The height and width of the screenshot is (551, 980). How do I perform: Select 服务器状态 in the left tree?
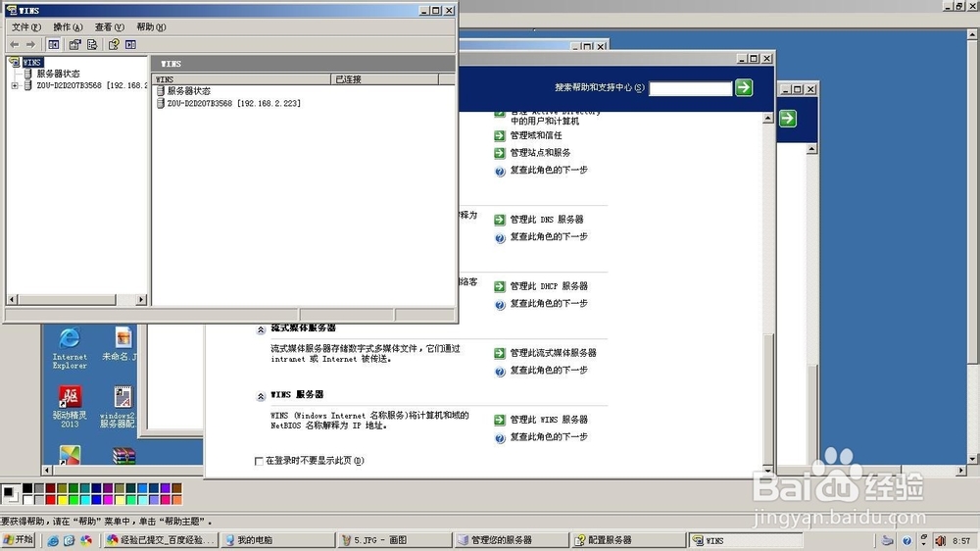[x=58, y=74]
